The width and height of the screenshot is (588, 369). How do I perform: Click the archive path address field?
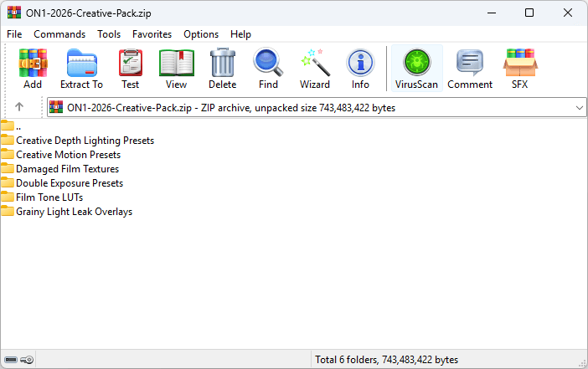pos(317,107)
